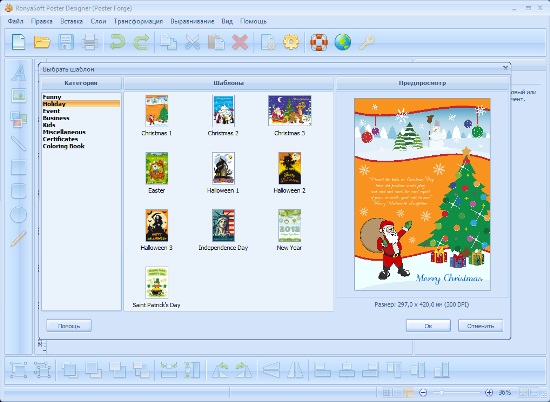Select the Text tool letter A
Image resolution: width=550 pixels, height=402 pixels.
[x=19, y=73]
